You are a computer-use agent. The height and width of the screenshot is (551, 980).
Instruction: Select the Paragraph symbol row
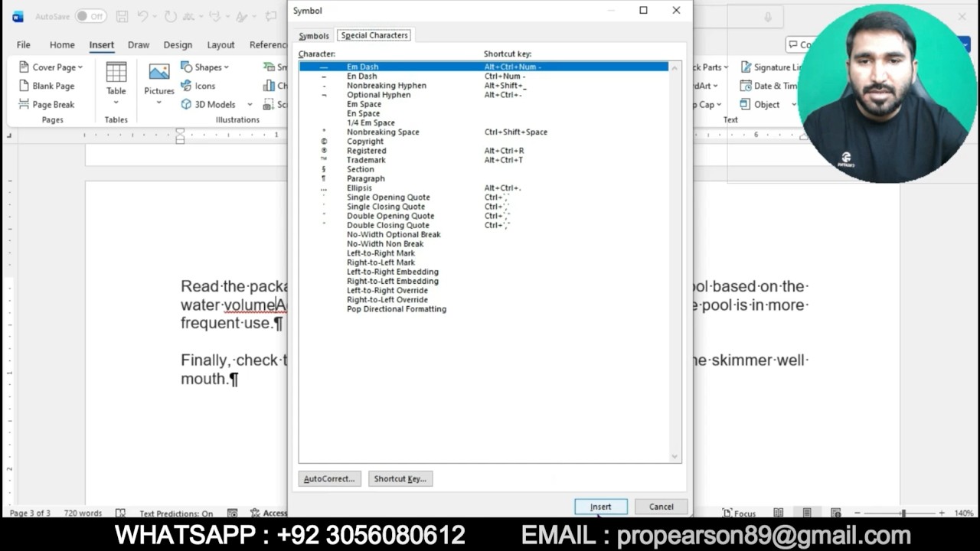click(484, 178)
